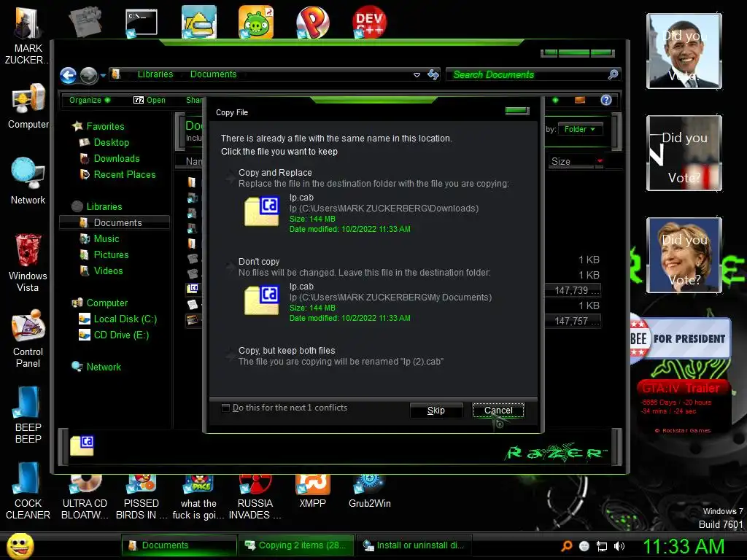This screenshot has width=747, height=560.
Task: Choose Copy, but keep both files
Action: coord(373,356)
